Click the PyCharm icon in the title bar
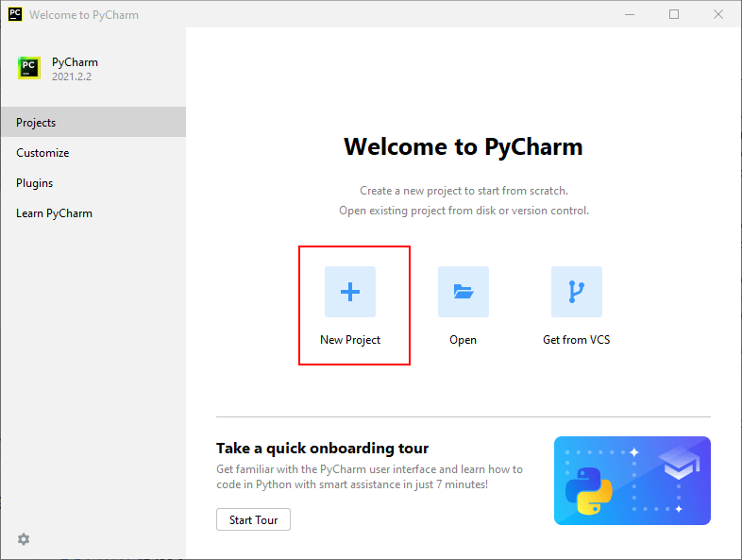 [x=14, y=15]
